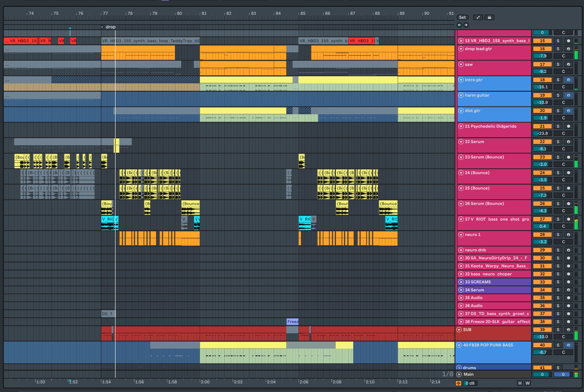
Task: Click the arm icon on neuro 1
Action: (568, 234)
